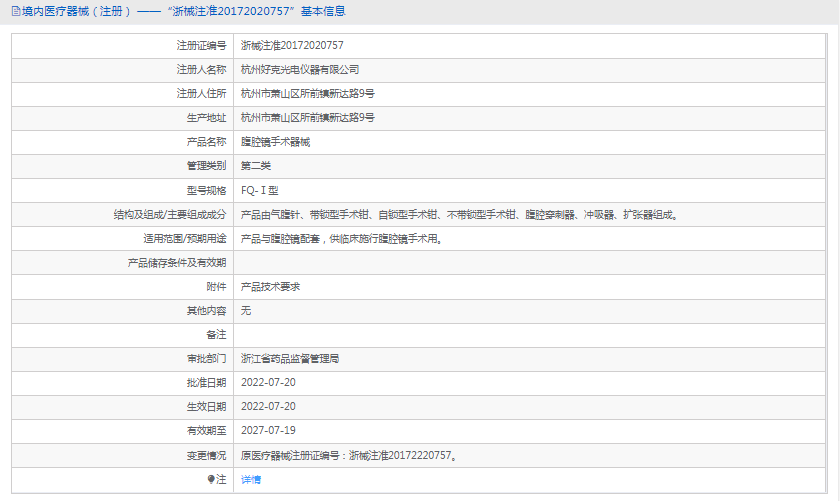The height and width of the screenshot is (501, 840).
Task: Click the 注册人名称 label
Action: click(201, 70)
